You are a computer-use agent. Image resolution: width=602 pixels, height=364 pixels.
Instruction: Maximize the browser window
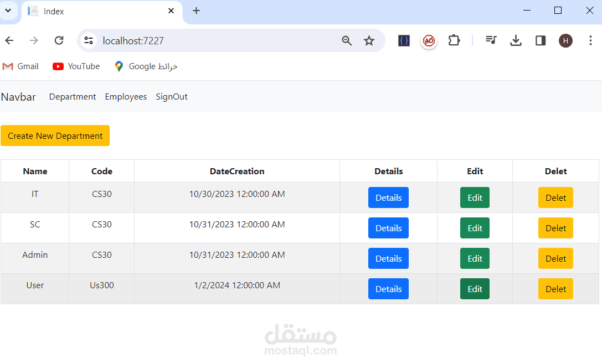558,11
